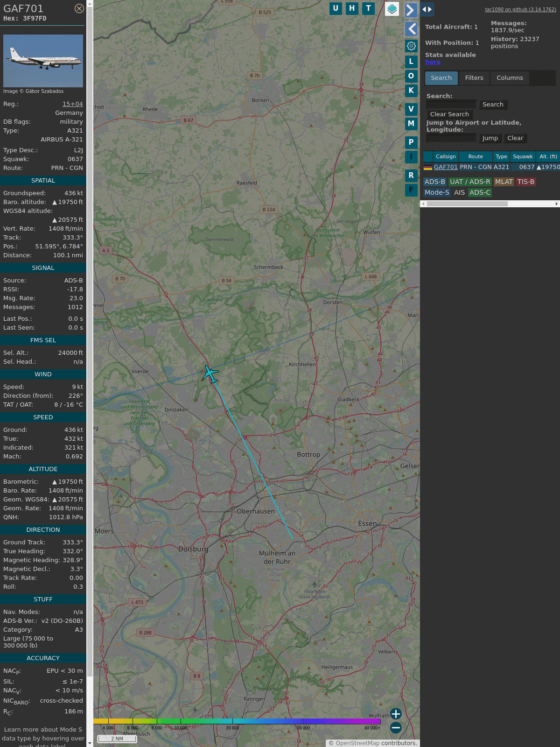Screen dimensions: 560x747
Task: Sort table by Callsign column header
Action: coord(446,156)
